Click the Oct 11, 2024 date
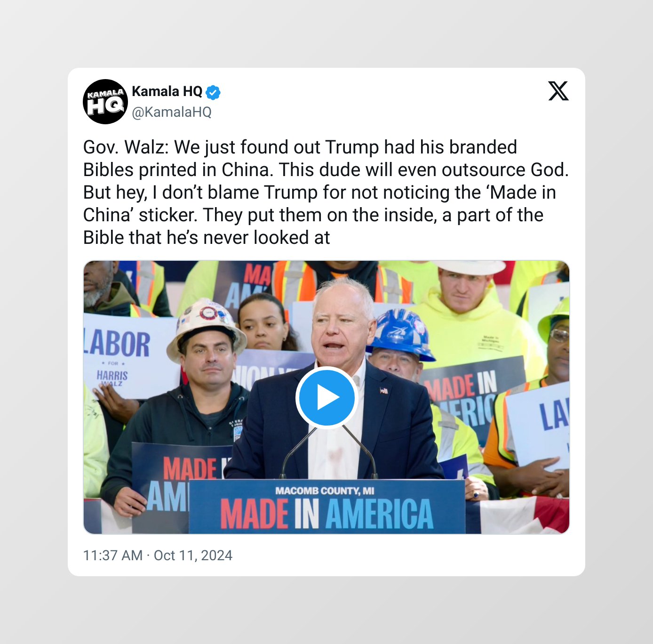 (x=193, y=555)
